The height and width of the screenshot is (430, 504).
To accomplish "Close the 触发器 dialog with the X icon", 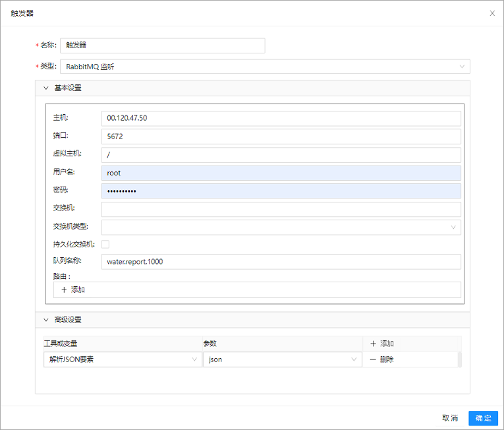I will click(492, 13).
